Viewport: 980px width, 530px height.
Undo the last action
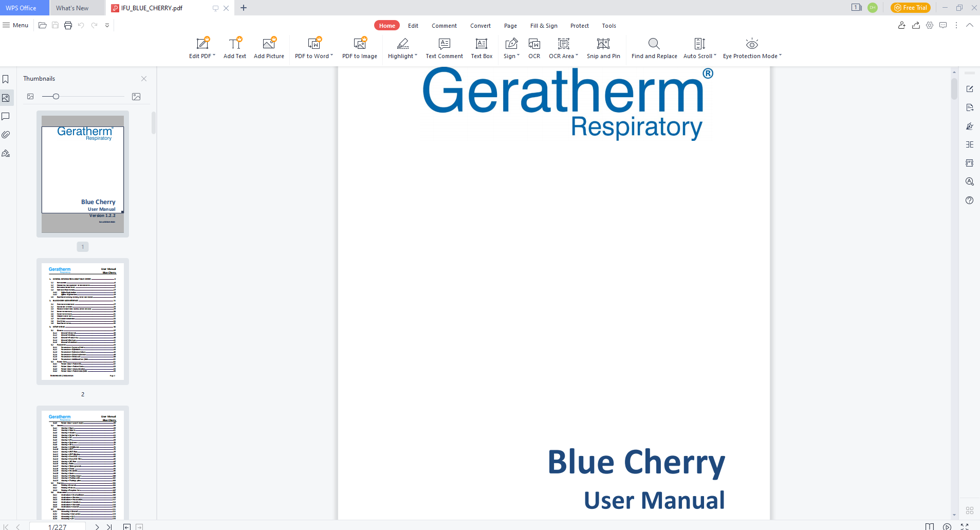click(81, 25)
